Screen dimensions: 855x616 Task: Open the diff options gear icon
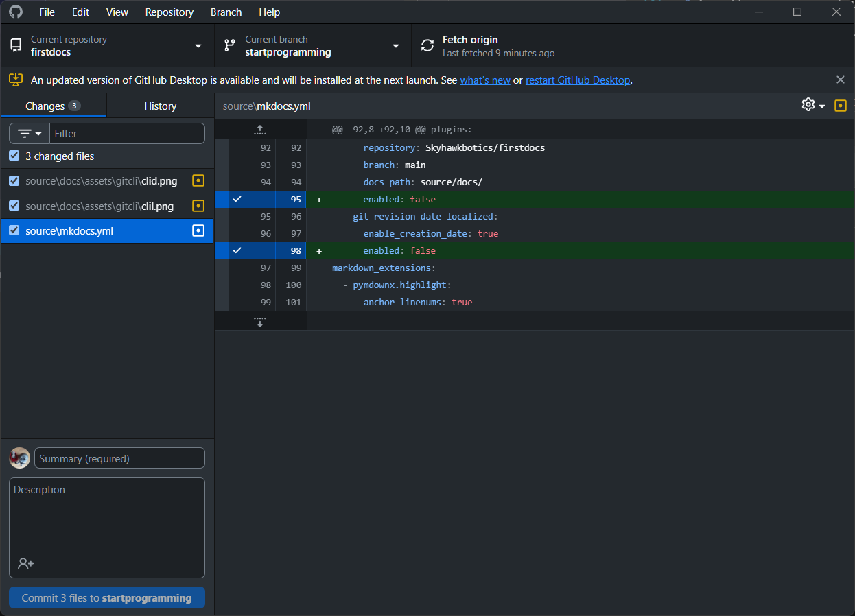pos(808,105)
